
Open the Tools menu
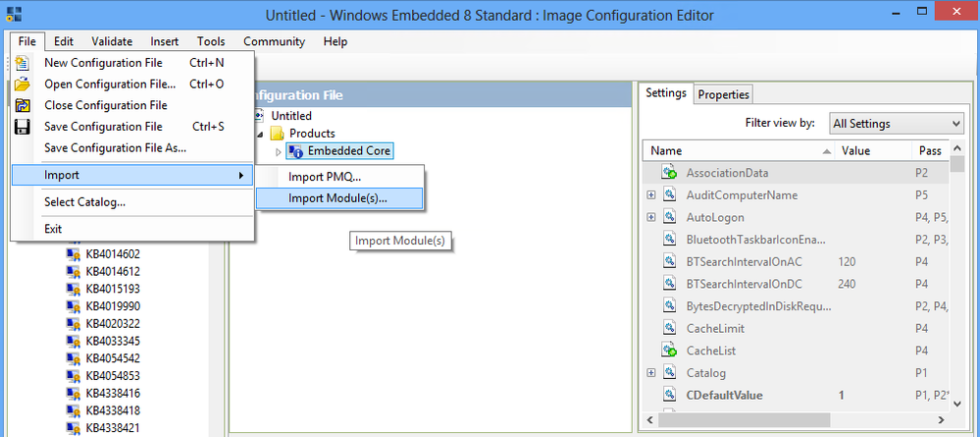(x=211, y=42)
